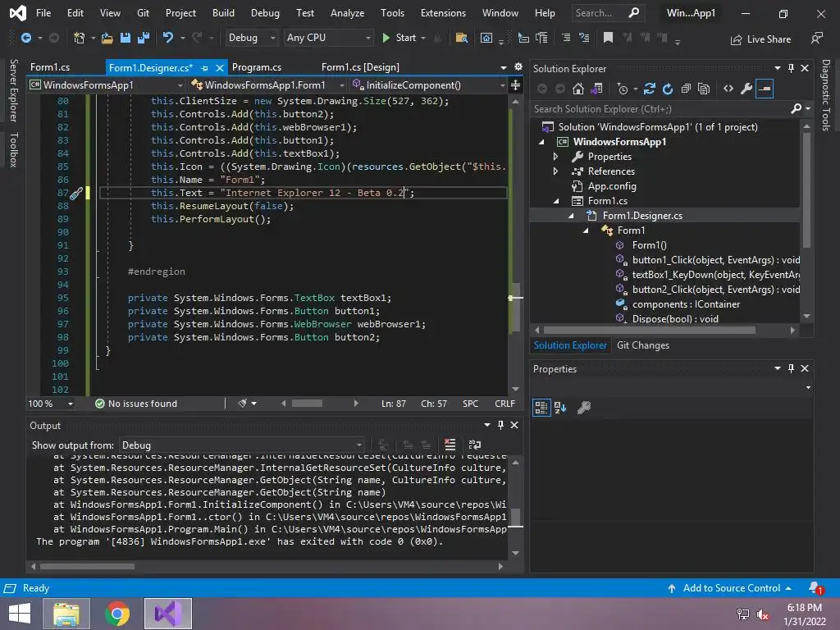Open the Any CPU platform dropdown

click(x=328, y=38)
